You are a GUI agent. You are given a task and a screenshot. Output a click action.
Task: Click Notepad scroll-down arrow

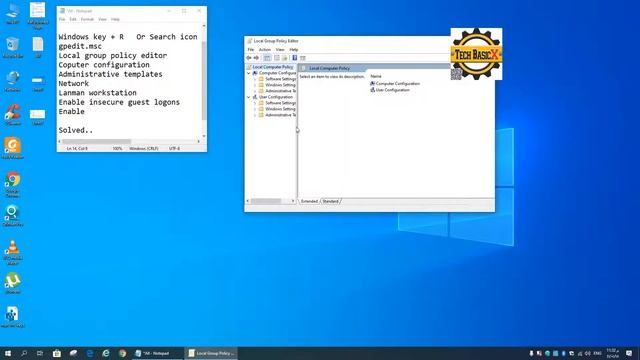tap(204, 136)
